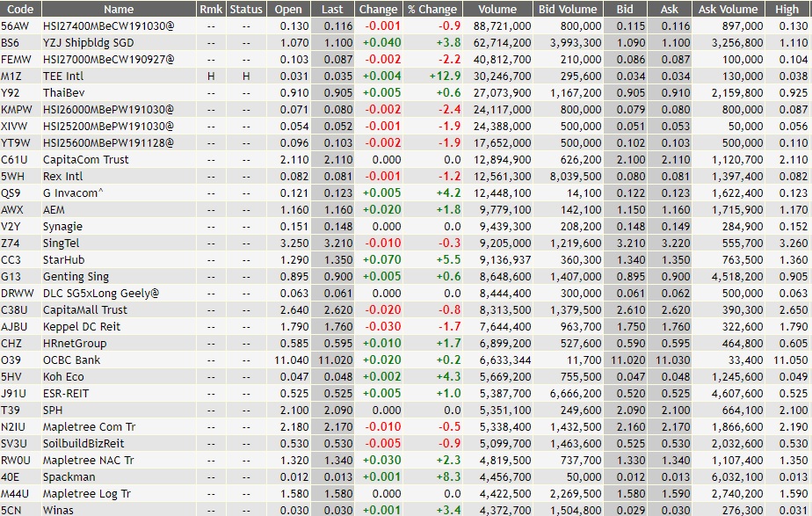
Task: Select stock code Z74
Action: point(11,243)
